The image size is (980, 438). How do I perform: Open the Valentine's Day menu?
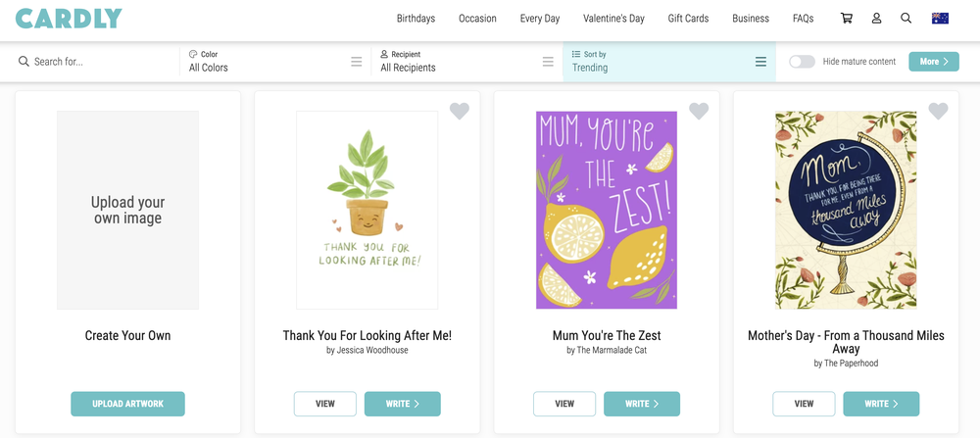click(x=613, y=18)
